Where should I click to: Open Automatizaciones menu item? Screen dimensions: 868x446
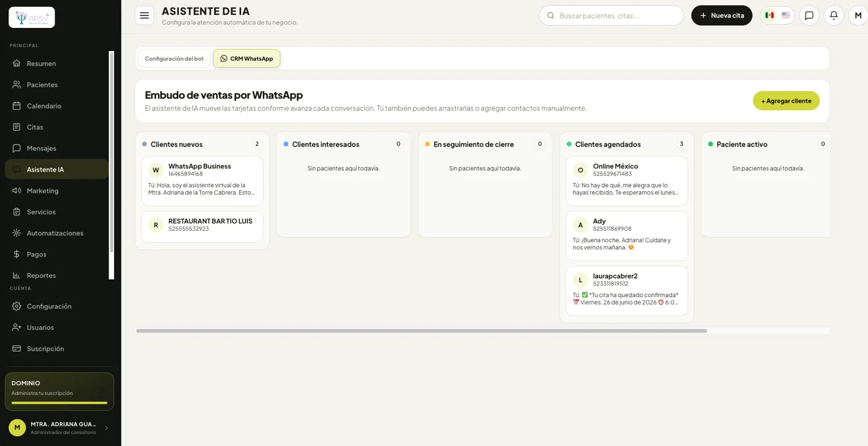pyautogui.click(x=57, y=233)
